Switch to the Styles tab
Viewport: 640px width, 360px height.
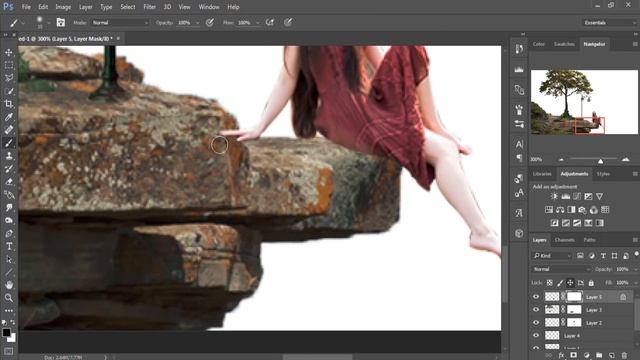point(603,174)
